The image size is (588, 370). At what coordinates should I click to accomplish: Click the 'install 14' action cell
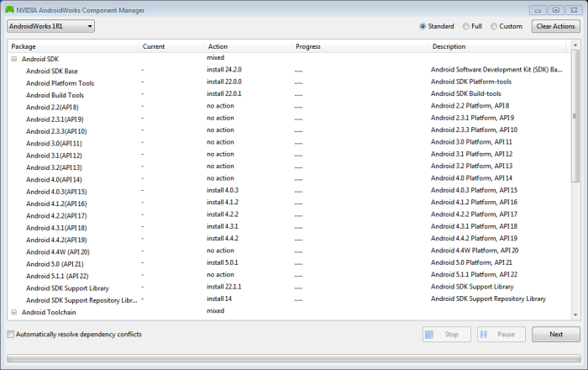coord(219,299)
